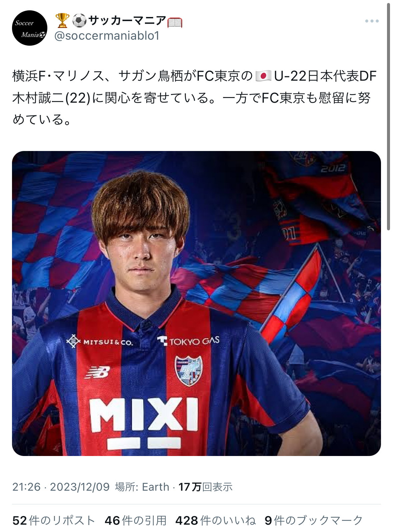393x532 pixels.
Task: Show the 52件のリポスト list
Action: point(54,520)
